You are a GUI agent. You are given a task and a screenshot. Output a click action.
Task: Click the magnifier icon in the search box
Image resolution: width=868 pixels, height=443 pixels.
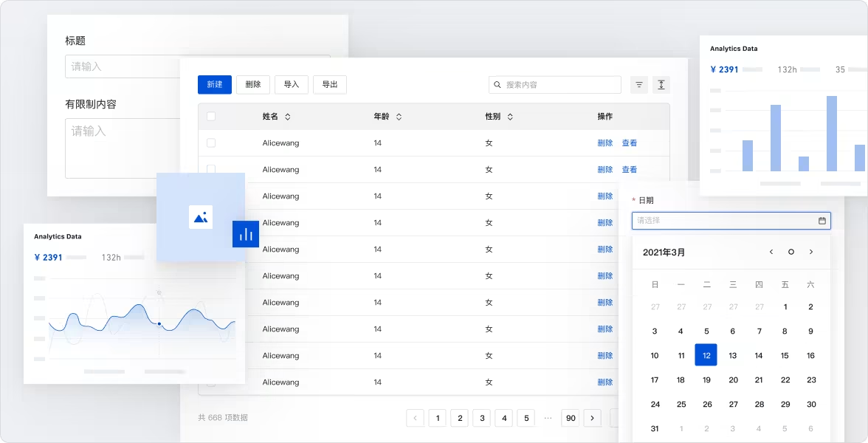pos(498,85)
